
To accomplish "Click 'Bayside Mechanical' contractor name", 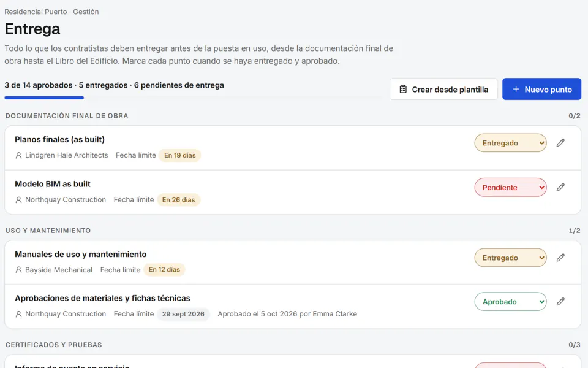I will click(x=59, y=270).
